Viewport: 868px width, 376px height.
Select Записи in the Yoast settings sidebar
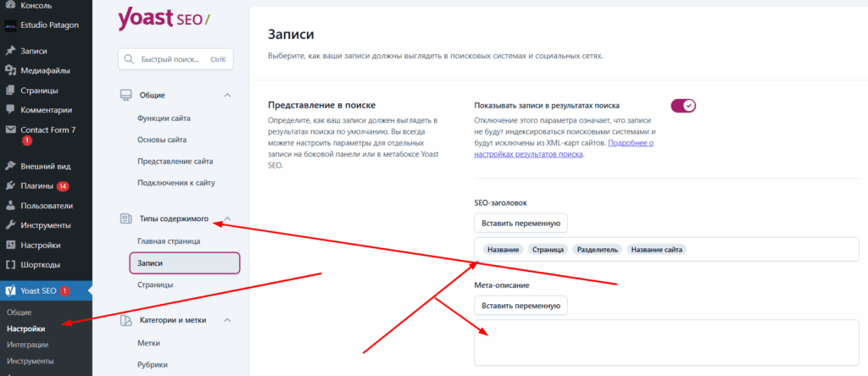pos(184,263)
